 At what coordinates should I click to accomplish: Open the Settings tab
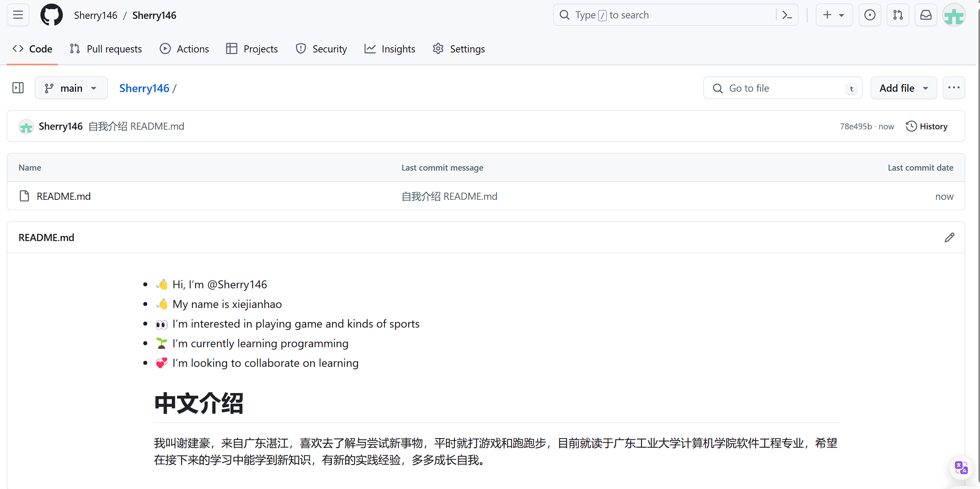click(459, 49)
